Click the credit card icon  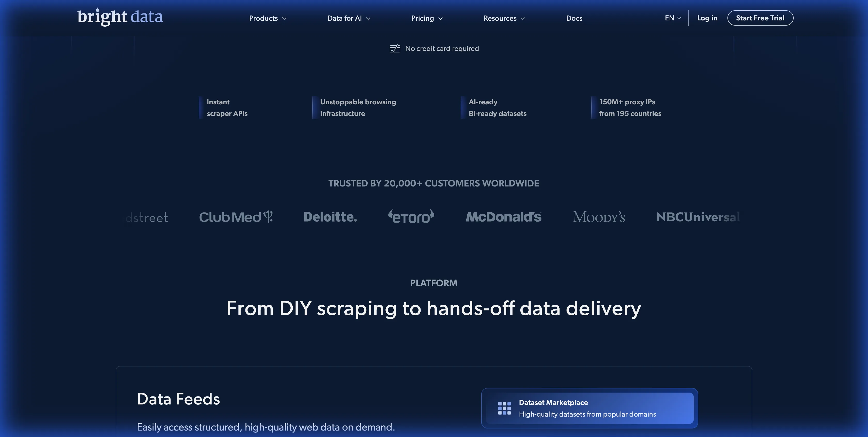[x=394, y=49]
